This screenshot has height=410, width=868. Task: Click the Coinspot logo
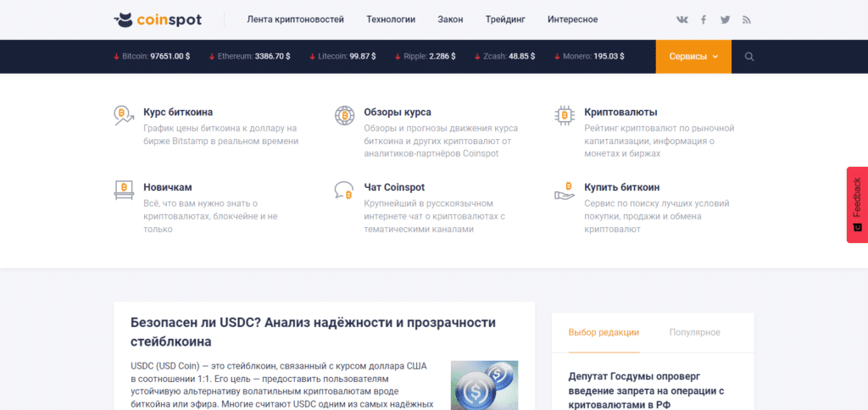coord(158,20)
